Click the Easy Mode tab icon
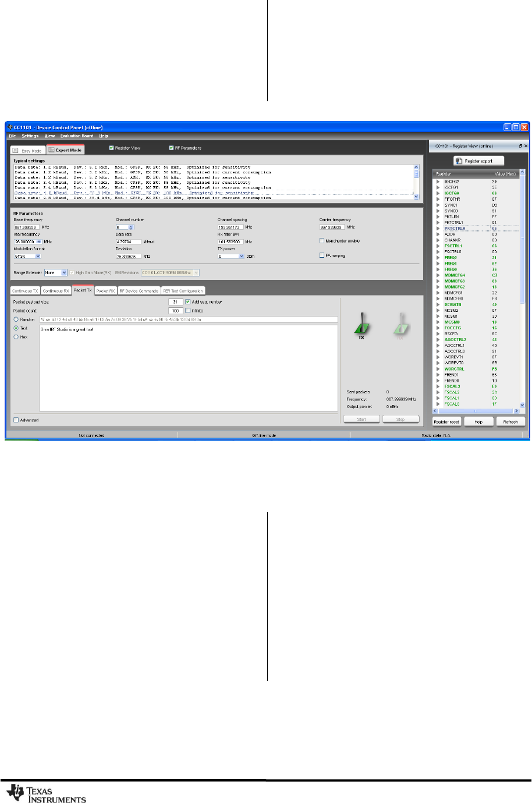 16,150
